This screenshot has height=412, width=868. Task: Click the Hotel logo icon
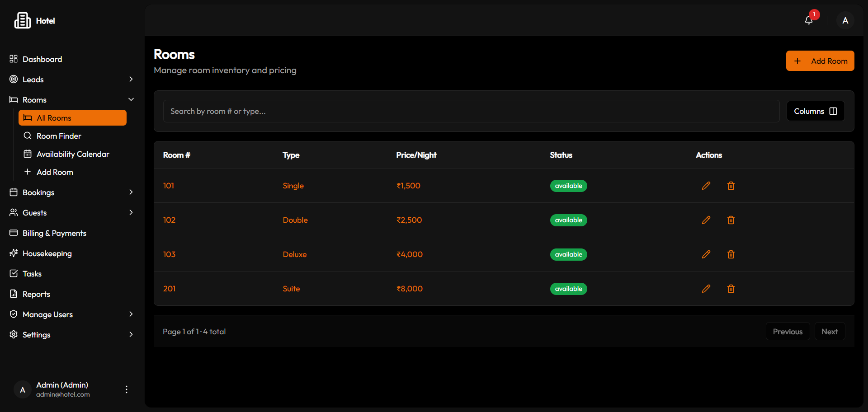22,20
